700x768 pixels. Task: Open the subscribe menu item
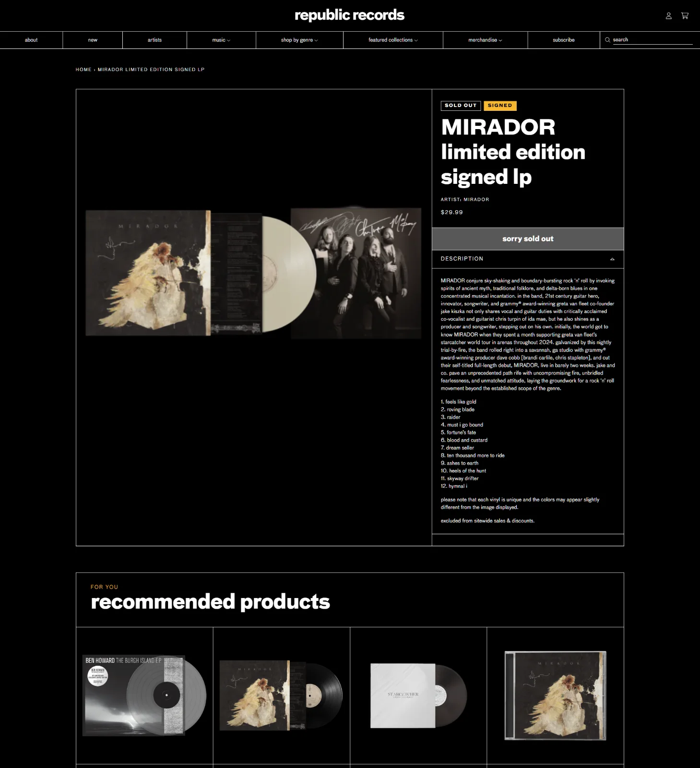click(563, 40)
